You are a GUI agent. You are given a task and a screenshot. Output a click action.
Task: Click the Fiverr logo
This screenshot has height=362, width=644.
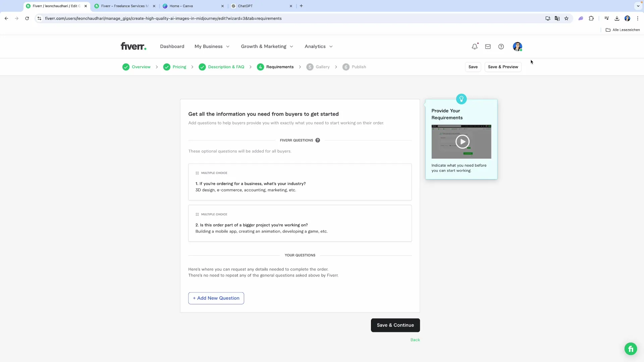point(133,46)
